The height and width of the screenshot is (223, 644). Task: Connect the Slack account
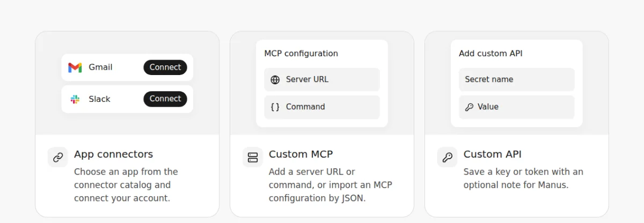pyautogui.click(x=165, y=99)
